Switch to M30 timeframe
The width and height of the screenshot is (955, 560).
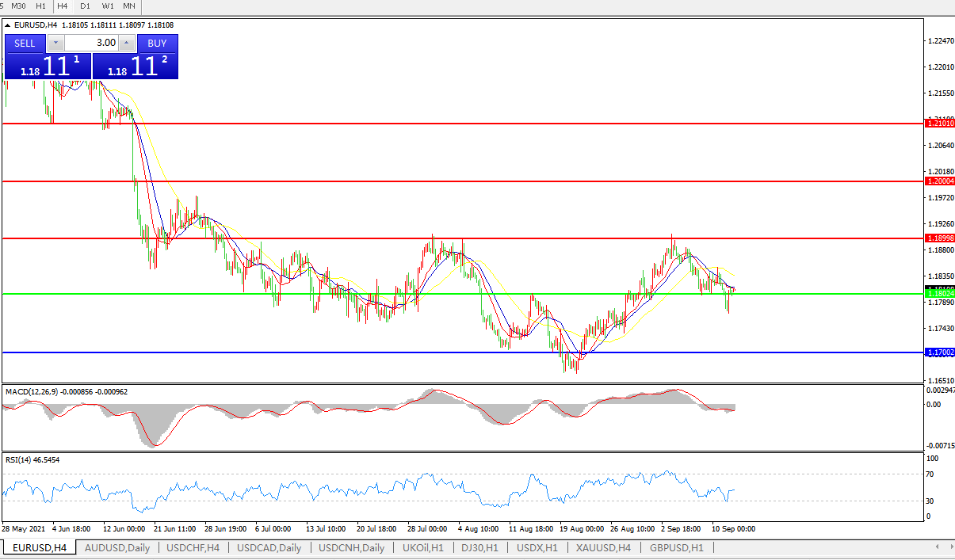point(18,6)
